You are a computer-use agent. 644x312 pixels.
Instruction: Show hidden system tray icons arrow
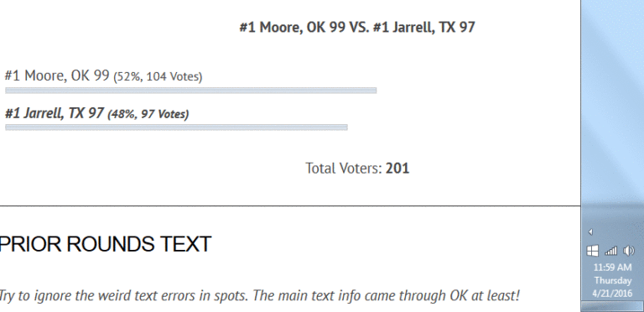click(x=590, y=232)
